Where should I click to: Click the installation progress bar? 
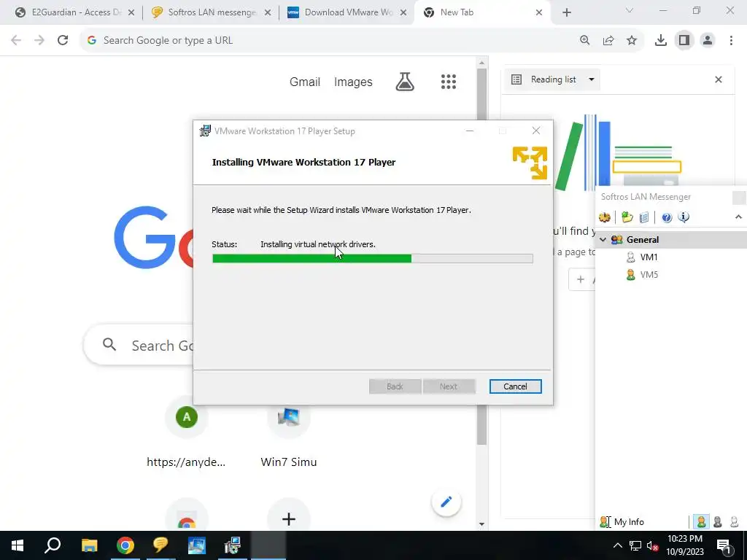pos(373,259)
